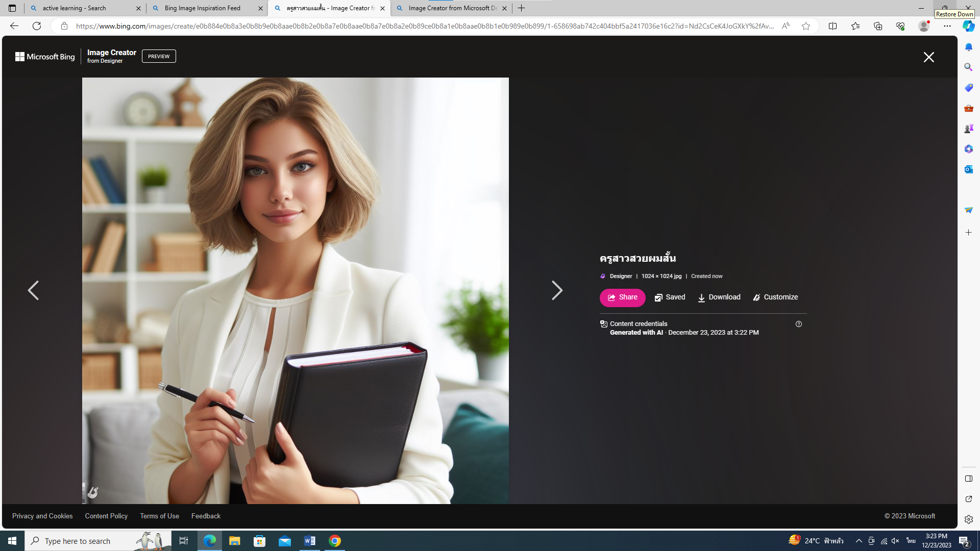Go to previous generated image
Screen dimensions: 980x551
pyautogui.click(x=33, y=290)
